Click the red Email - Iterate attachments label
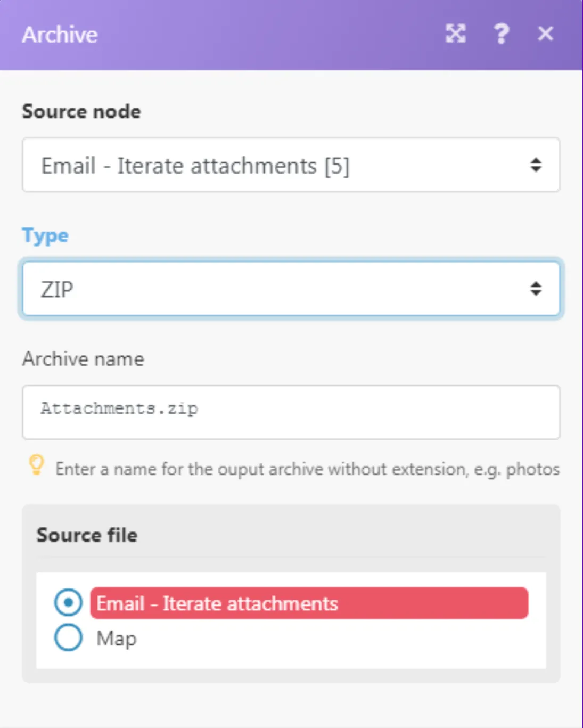This screenshot has width=583, height=728. coord(309,603)
